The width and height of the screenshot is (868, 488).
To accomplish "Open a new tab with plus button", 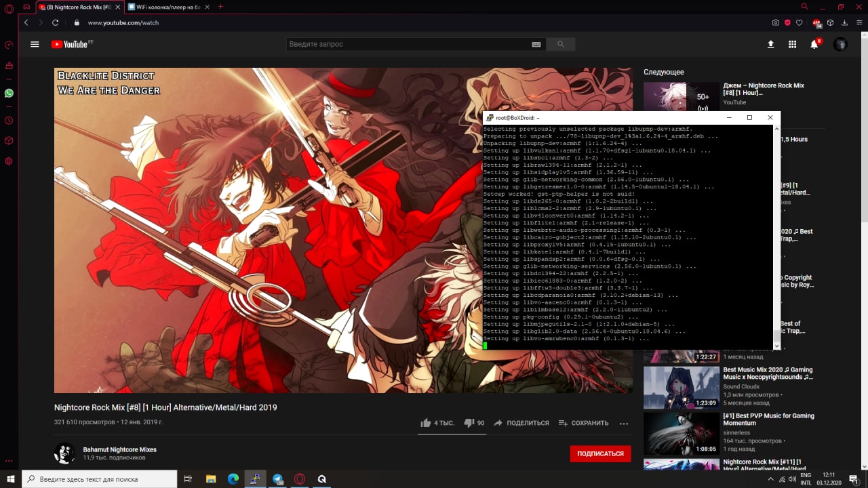I will 220,7.
